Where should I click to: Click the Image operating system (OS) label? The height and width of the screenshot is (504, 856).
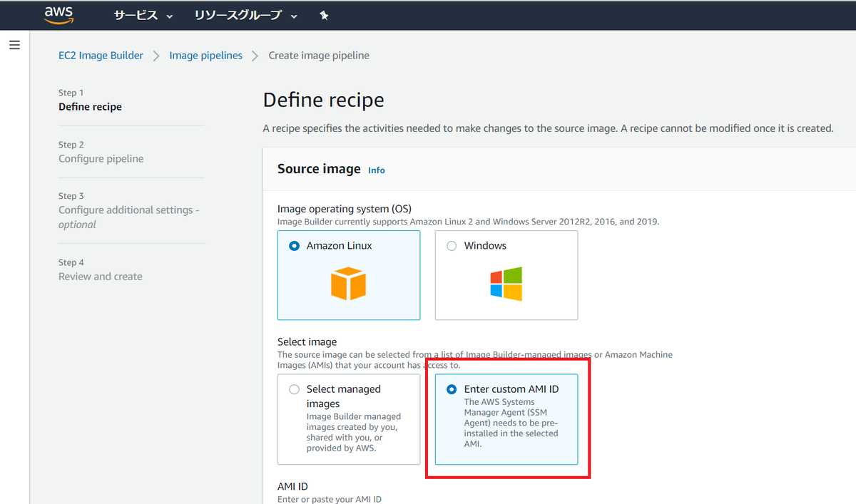(x=345, y=209)
